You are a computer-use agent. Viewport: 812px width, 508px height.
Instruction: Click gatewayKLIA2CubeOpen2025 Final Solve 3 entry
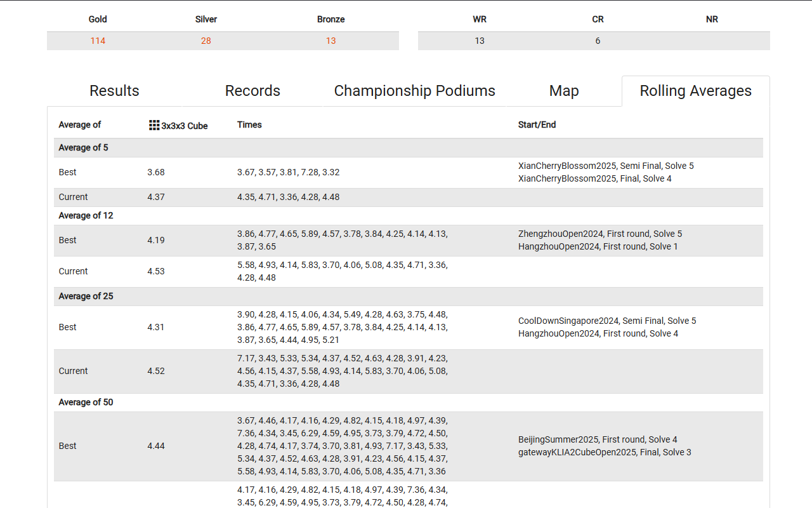tap(605, 452)
